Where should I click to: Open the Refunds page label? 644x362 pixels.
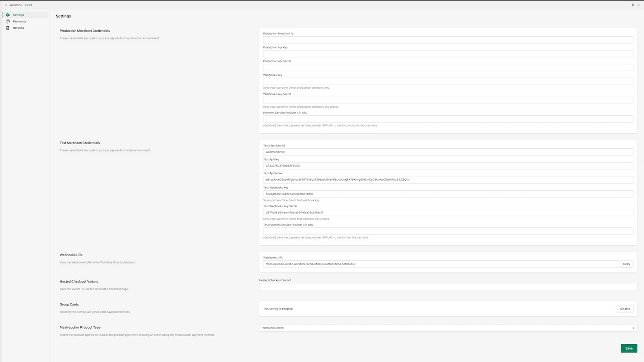coord(18,28)
